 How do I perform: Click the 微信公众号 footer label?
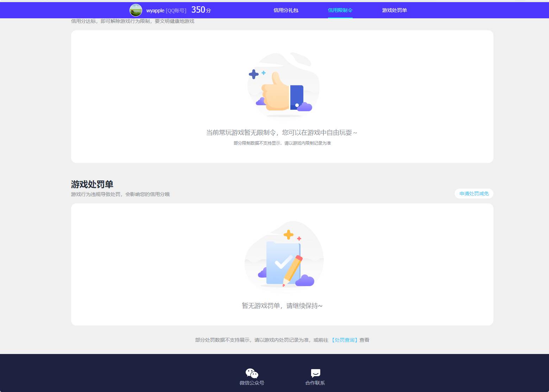pos(252,383)
